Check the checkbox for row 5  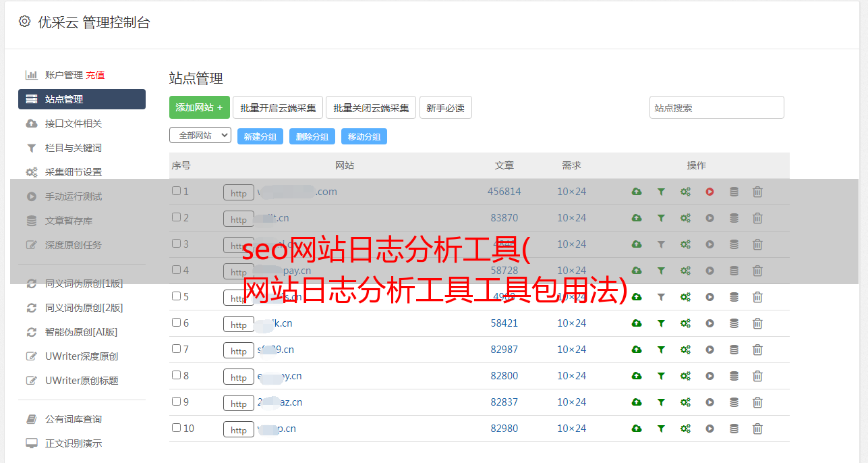(x=176, y=296)
